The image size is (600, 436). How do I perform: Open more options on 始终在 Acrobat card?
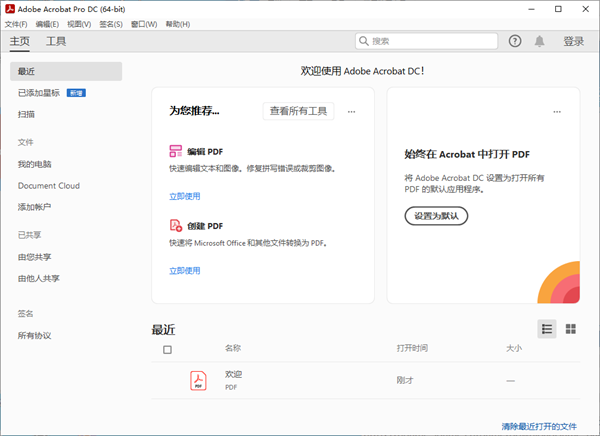(557, 112)
